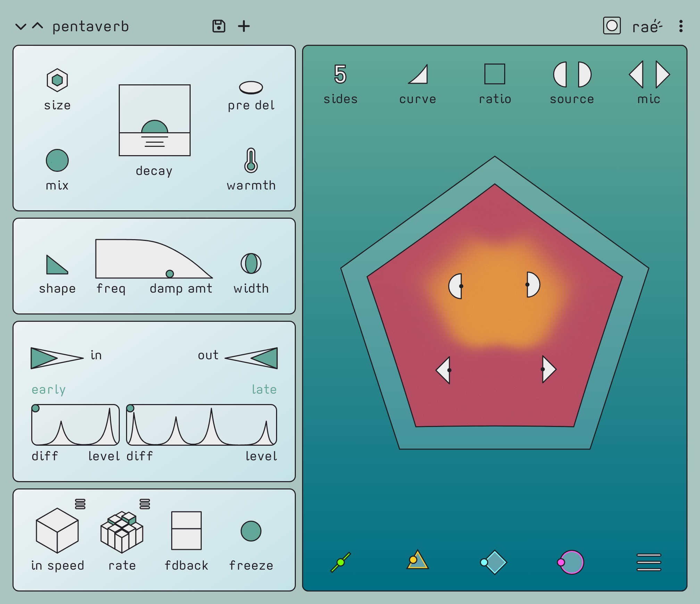Select the right mic arrow in pentagon
The width and height of the screenshot is (700, 604).
[x=549, y=369]
